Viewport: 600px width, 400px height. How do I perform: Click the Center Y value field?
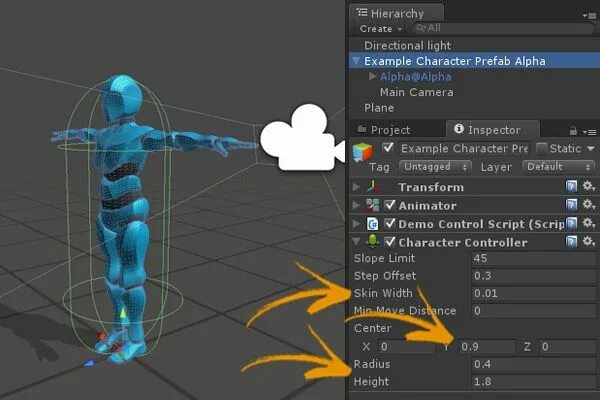tap(487, 347)
